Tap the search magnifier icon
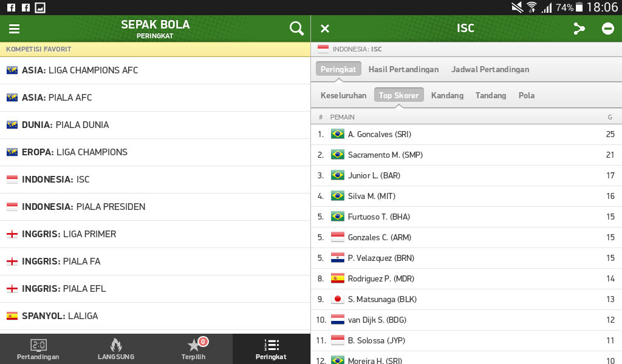Image resolution: width=622 pixels, height=364 pixels. [296, 29]
